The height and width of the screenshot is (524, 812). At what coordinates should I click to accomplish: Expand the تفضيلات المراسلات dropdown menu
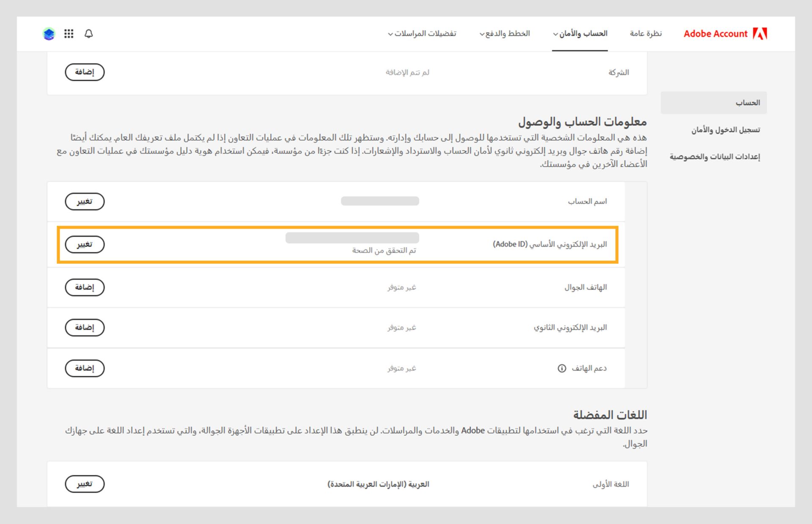coord(422,34)
